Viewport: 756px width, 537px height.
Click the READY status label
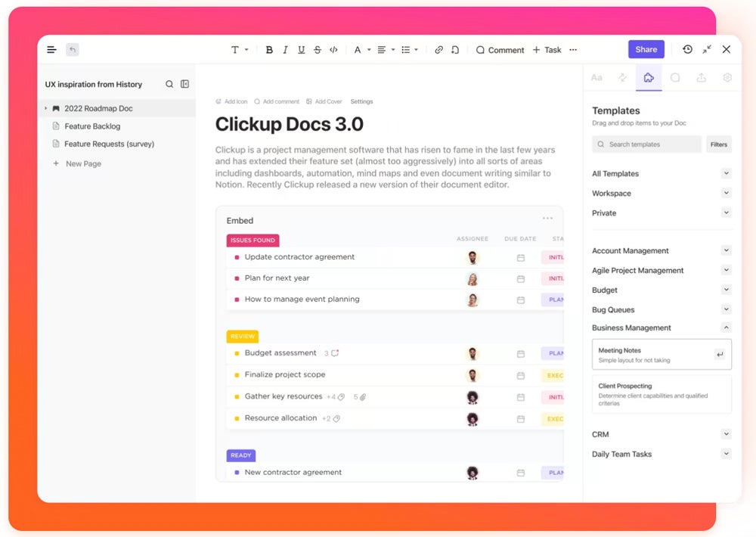[241, 455]
